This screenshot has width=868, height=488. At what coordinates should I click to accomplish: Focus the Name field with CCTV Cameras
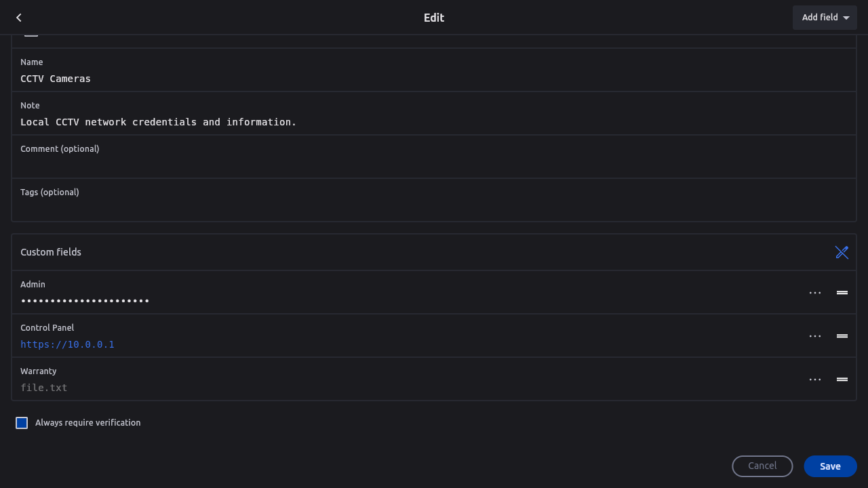click(407, 79)
